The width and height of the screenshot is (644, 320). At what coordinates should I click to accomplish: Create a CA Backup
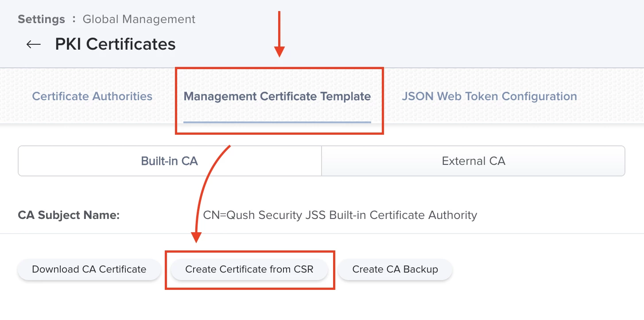pyautogui.click(x=395, y=269)
